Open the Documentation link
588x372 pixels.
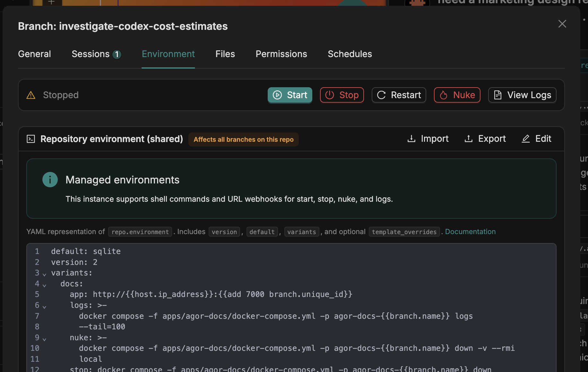click(x=470, y=232)
